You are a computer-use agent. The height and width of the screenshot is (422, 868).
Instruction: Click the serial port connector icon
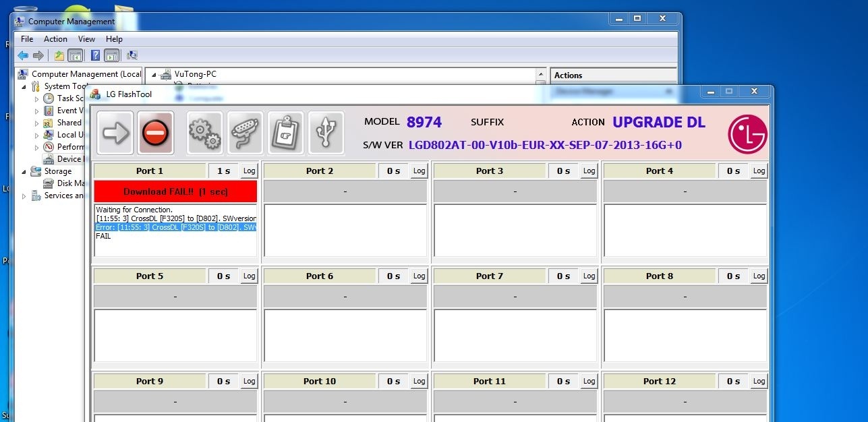pos(245,132)
